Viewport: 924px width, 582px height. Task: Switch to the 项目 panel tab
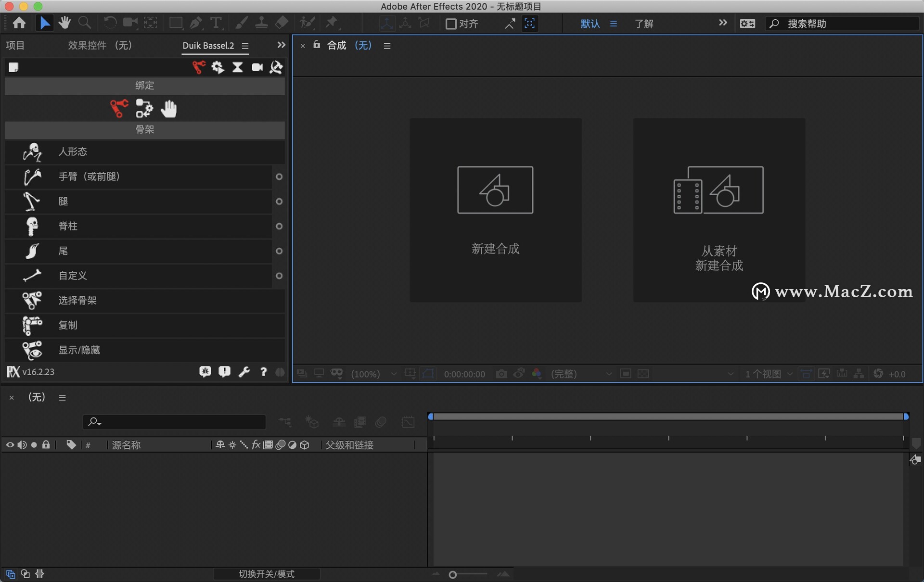click(15, 45)
